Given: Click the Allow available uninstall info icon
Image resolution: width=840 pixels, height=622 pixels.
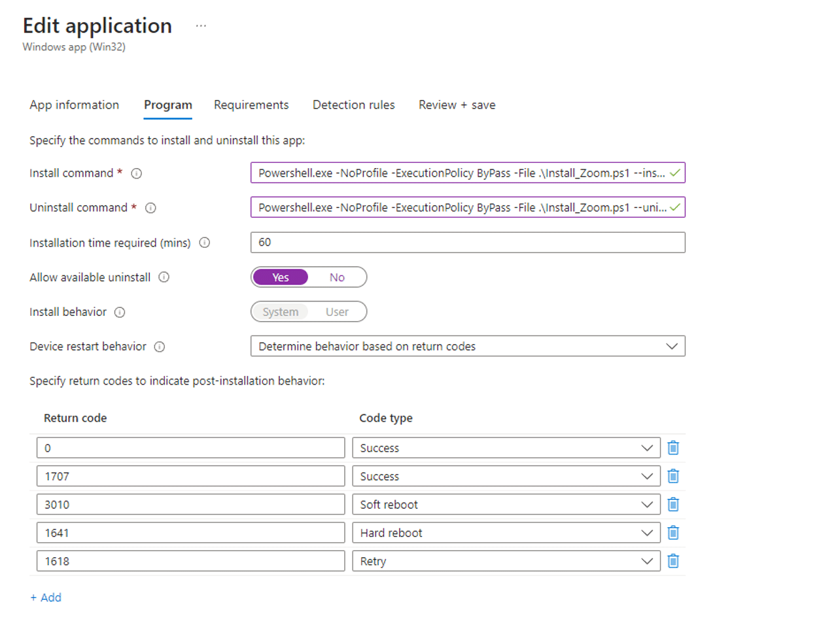Looking at the screenshot, I should point(163,277).
